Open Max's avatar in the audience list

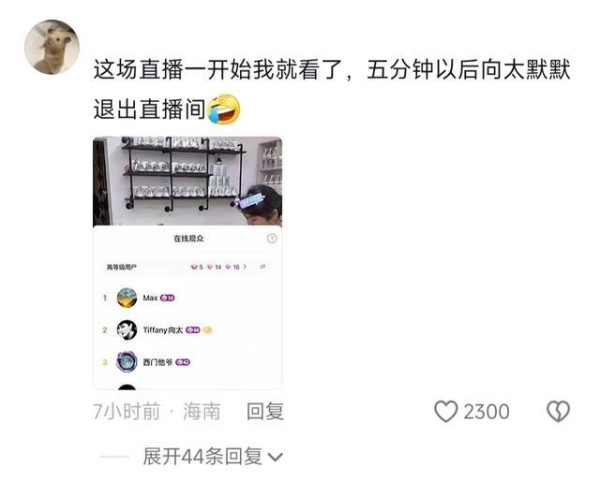pos(127,298)
